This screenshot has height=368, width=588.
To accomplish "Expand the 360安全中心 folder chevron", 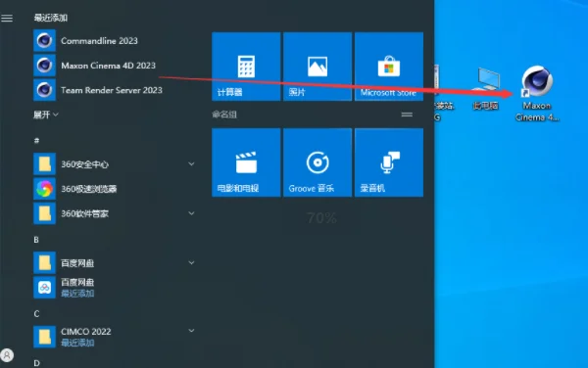I will (191, 164).
